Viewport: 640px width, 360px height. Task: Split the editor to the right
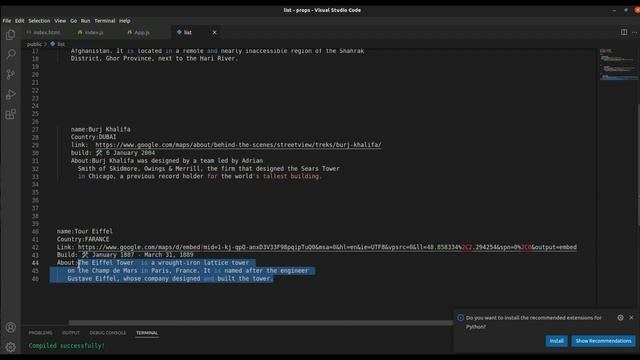pyautogui.click(x=624, y=32)
